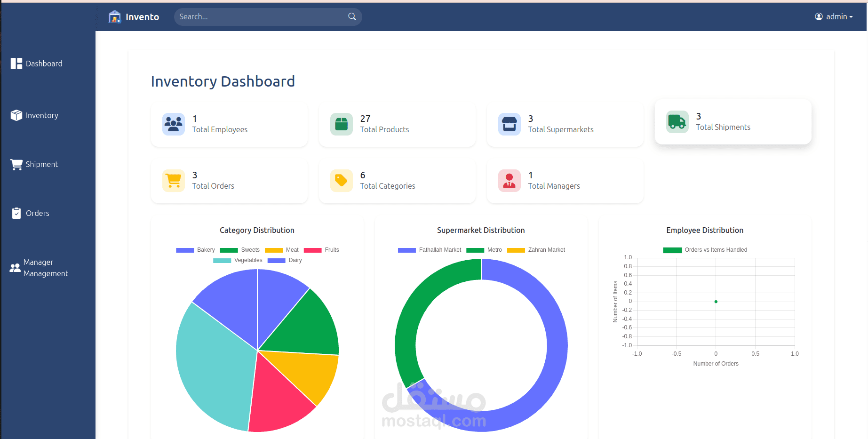Toggle the Bakery legend in Category Distribution
868x439 pixels.
(196, 250)
